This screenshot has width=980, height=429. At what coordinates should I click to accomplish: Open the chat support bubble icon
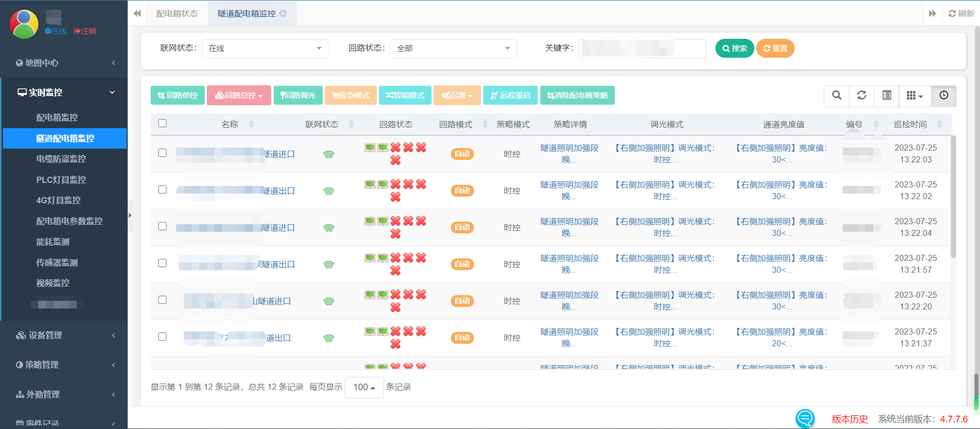pos(805,418)
